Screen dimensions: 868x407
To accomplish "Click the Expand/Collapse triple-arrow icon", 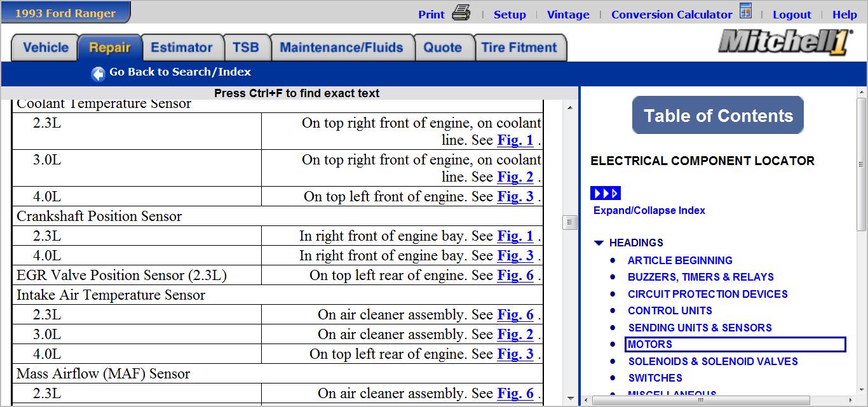I will coord(606,193).
